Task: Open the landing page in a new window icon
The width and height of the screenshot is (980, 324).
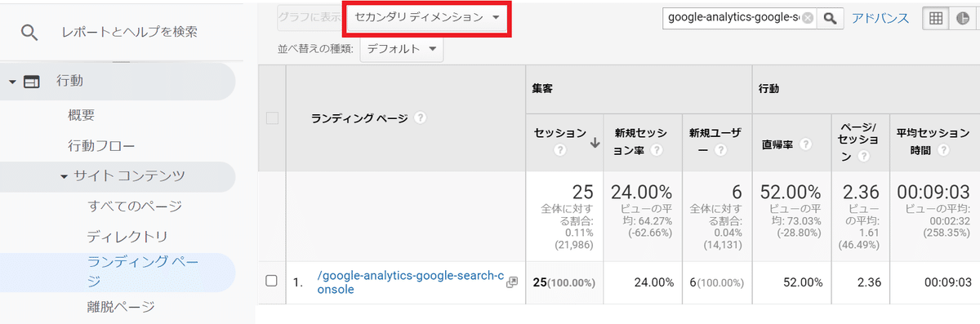Action: click(512, 282)
